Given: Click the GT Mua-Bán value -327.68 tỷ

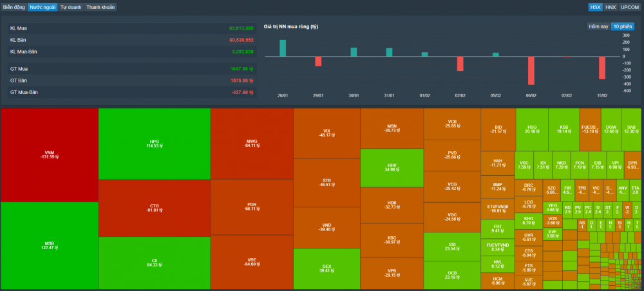Looking at the screenshot, I should (x=242, y=92).
